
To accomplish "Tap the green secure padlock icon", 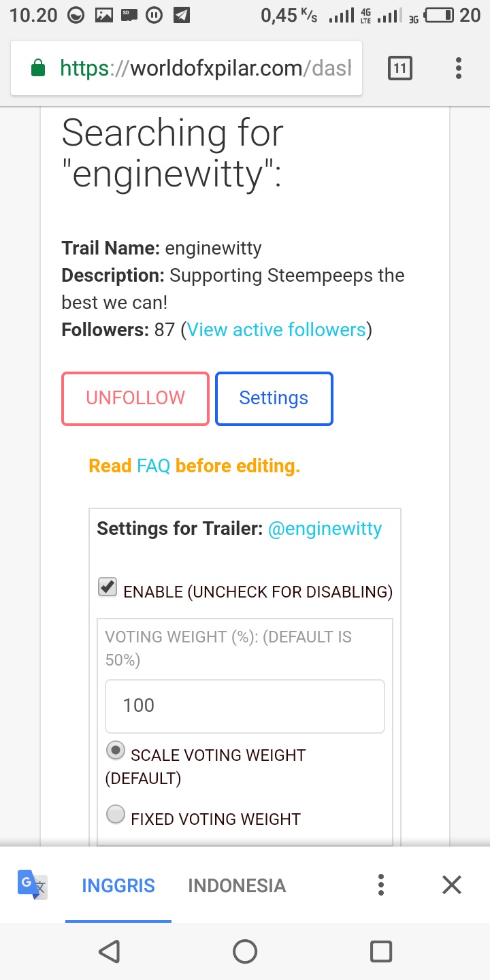I will 38,68.
